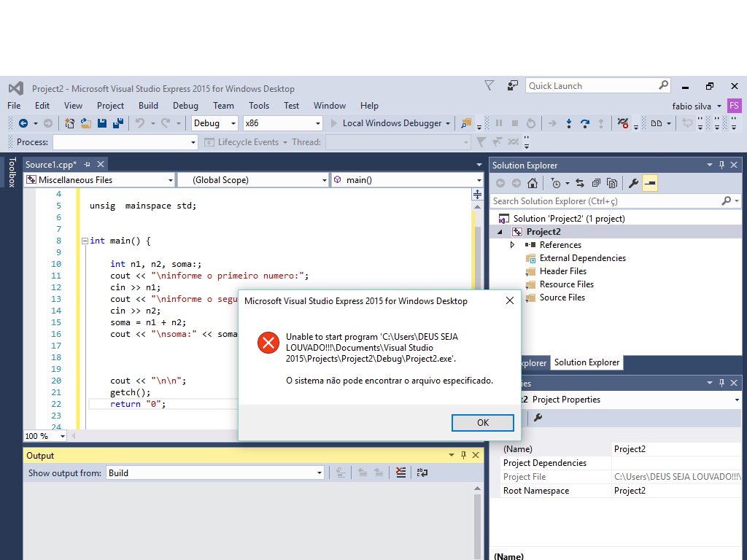Image resolution: width=747 pixels, height=560 pixels.
Task: Collapse the Project2 tree node arrow
Action: click(x=500, y=232)
